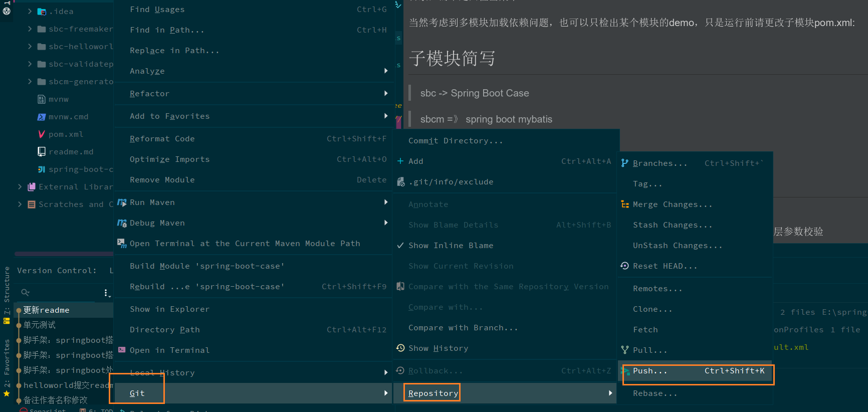The image size is (868, 412).
Task: Expand Scratches and Consoles node
Action: (x=20, y=204)
